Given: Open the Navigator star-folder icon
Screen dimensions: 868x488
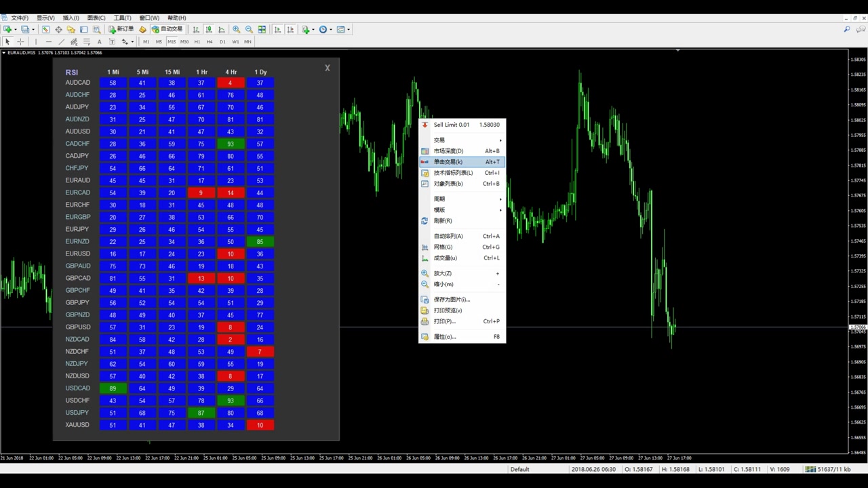Looking at the screenshot, I should (71, 29).
